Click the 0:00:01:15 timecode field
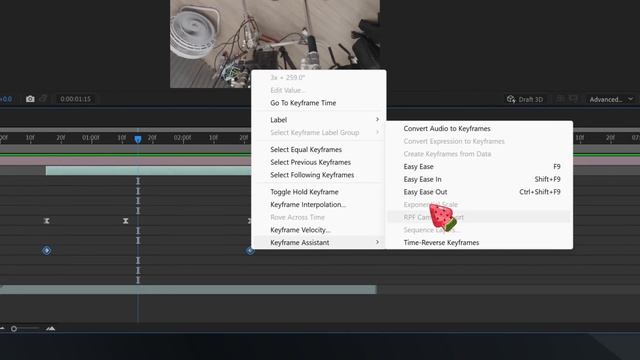The image size is (640, 360). (x=76, y=99)
